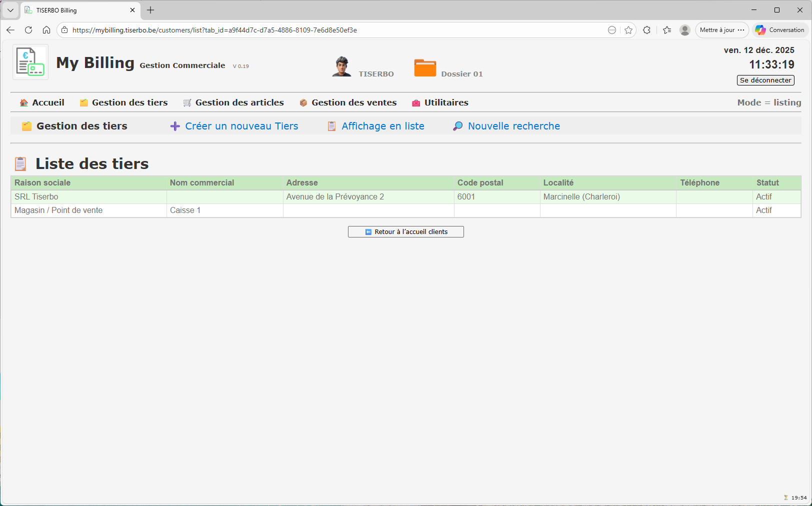Click the TISERBO user avatar
This screenshot has width=812, height=506.
342,65
